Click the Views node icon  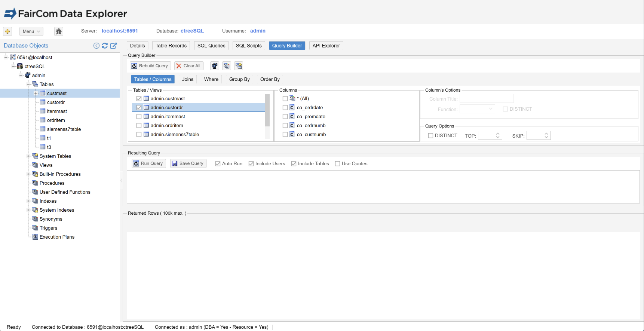click(35, 165)
